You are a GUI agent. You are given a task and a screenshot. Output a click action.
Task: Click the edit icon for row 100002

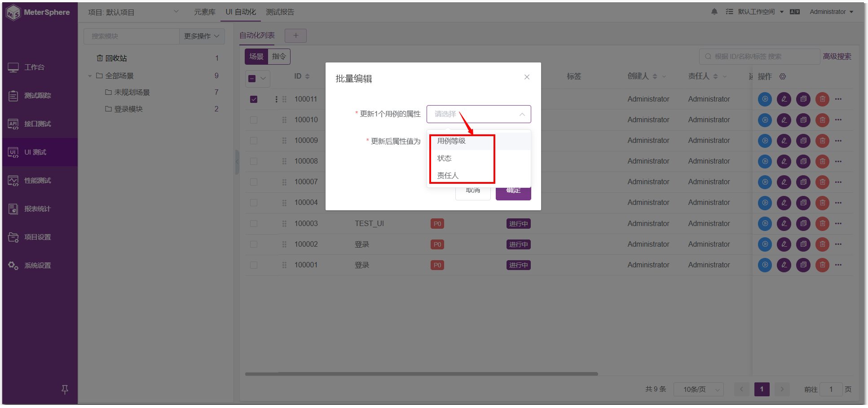click(x=784, y=244)
